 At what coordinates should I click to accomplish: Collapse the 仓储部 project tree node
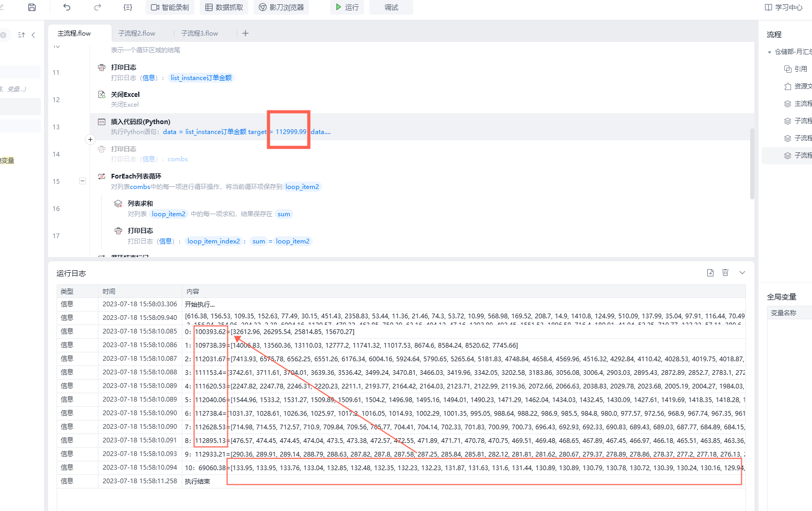pos(770,52)
